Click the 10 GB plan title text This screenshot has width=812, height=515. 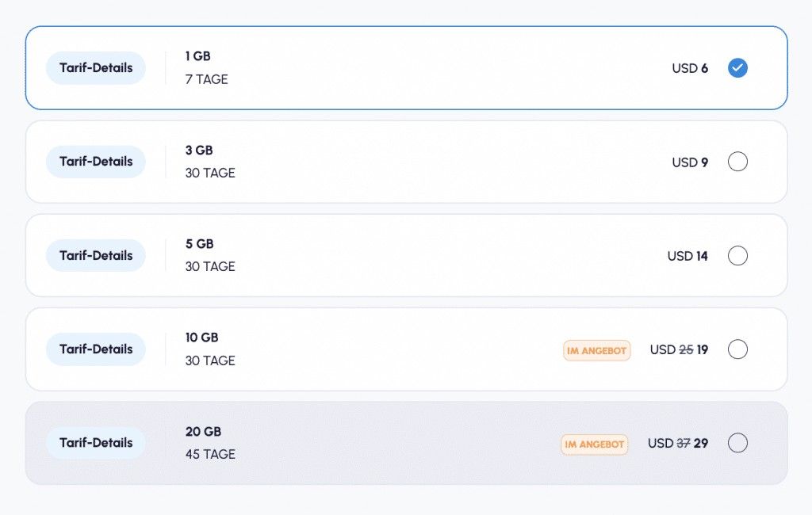pyautogui.click(x=201, y=338)
